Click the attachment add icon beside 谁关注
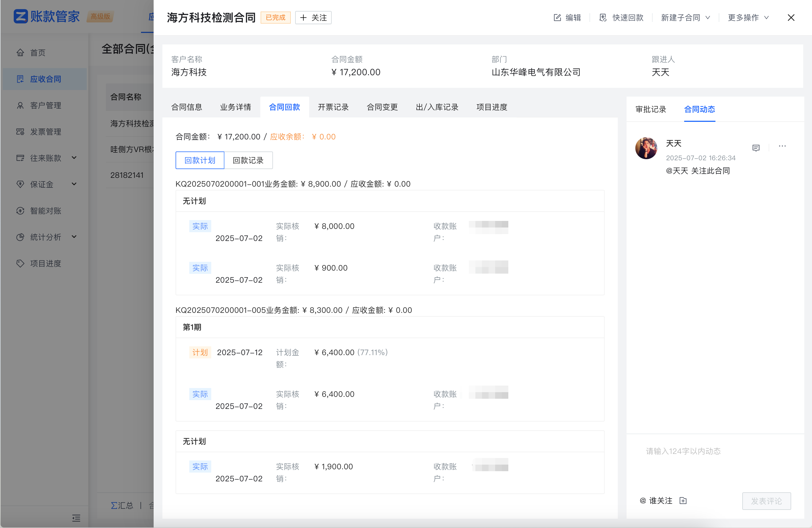Screen dimensions: 812x528 [683, 500]
